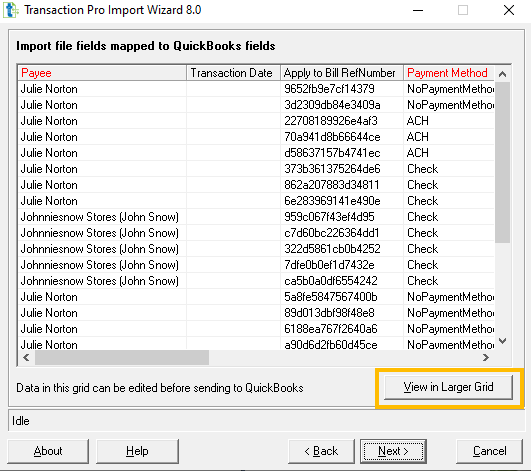
Task: Go Back to the previous step
Action: click(x=321, y=451)
